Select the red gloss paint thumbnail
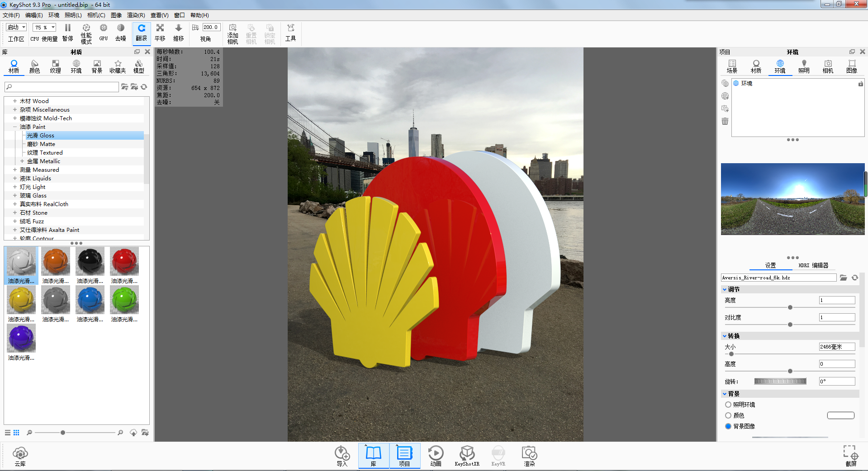The image size is (868, 471). pos(124,261)
